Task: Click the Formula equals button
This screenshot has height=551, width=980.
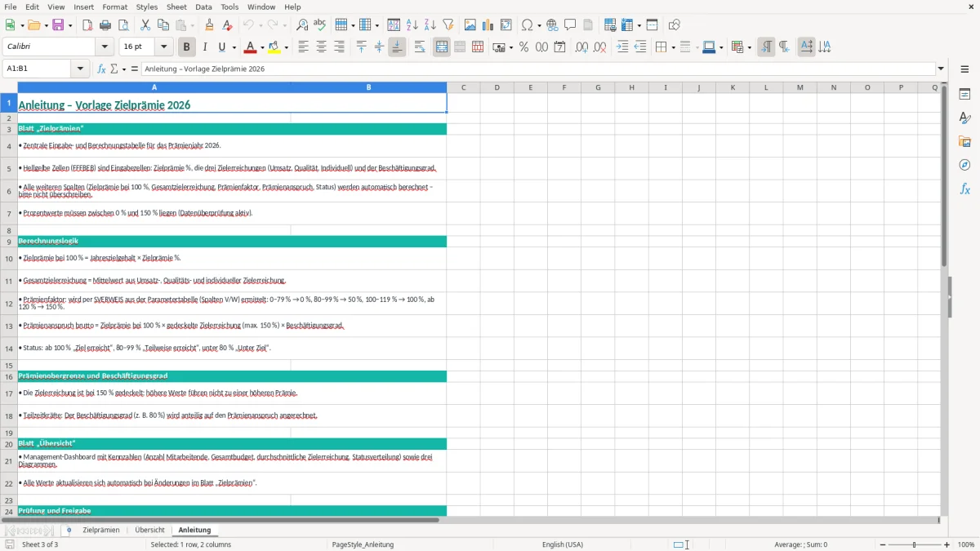Action: [135, 69]
